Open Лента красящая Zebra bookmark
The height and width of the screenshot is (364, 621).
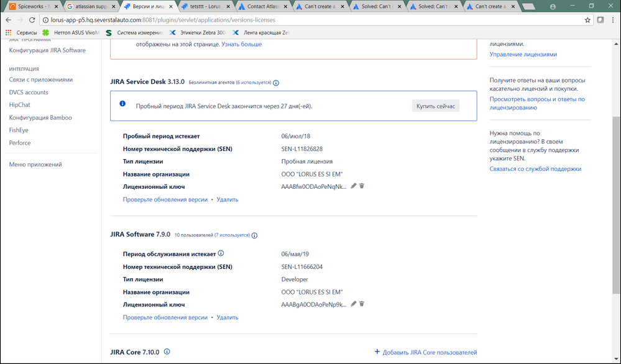pyautogui.click(x=262, y=33)
